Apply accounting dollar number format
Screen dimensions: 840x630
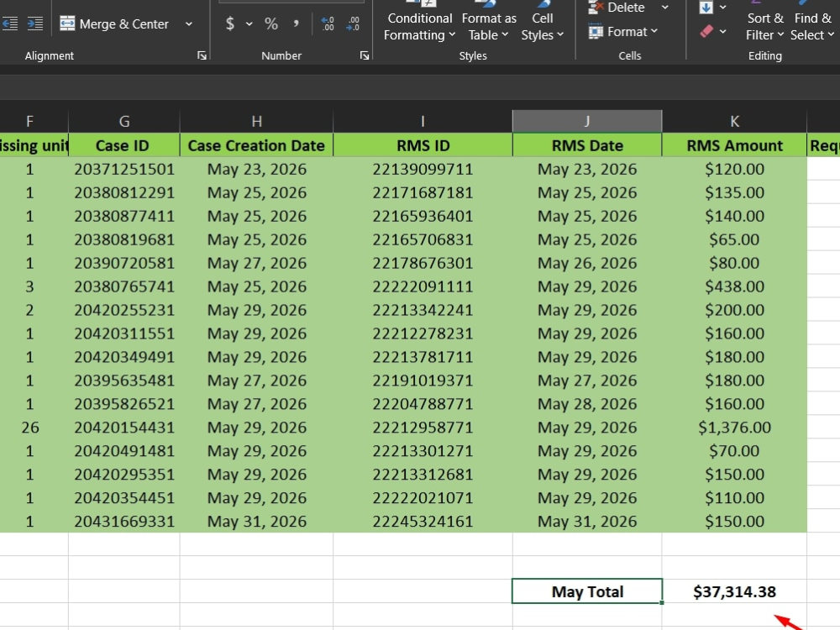(x=230, y=24)
